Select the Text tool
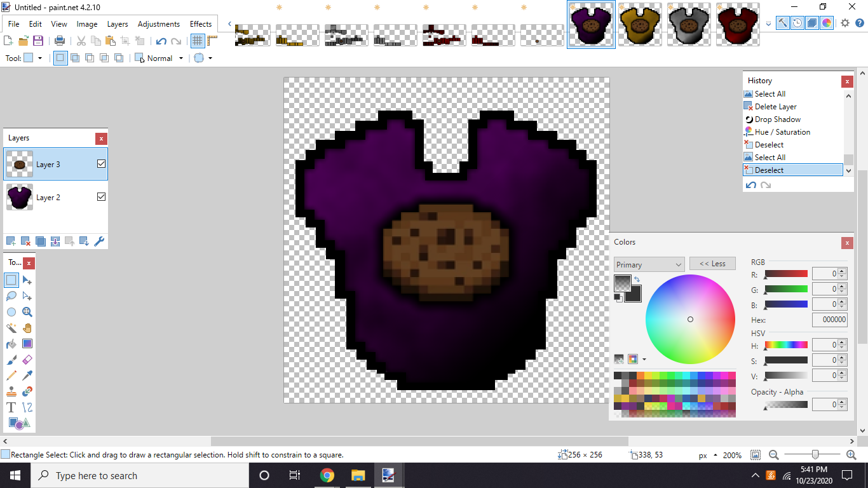 [11, 407]
